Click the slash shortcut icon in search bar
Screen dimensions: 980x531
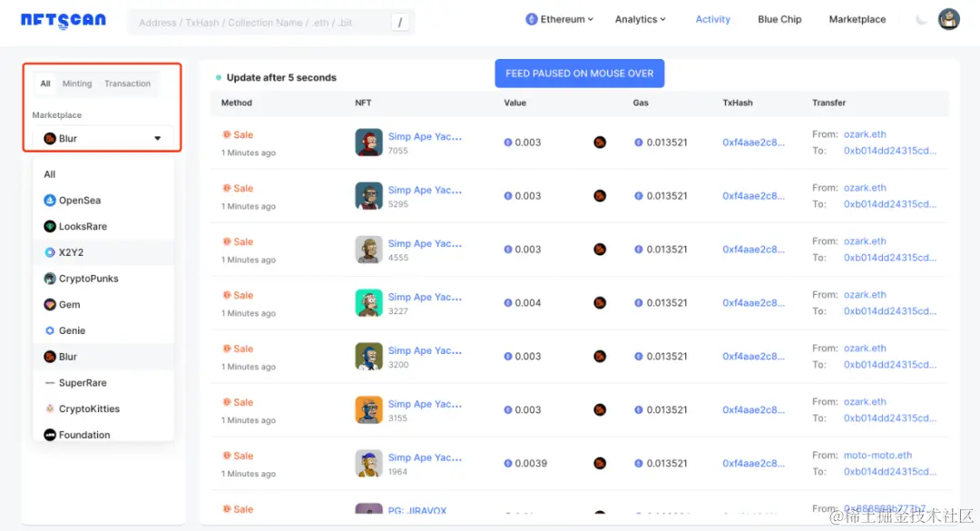[x=400, y=23]
